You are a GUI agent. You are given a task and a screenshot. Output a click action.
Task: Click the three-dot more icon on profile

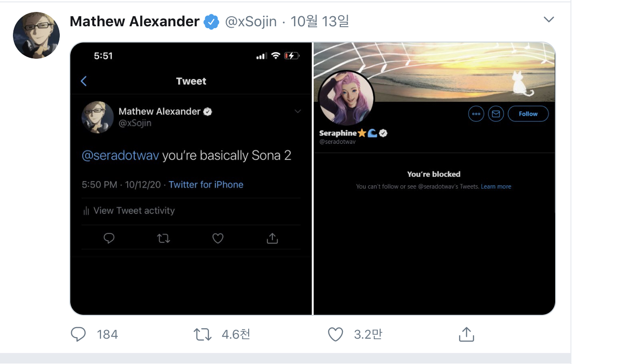click(x=476, y=114)
